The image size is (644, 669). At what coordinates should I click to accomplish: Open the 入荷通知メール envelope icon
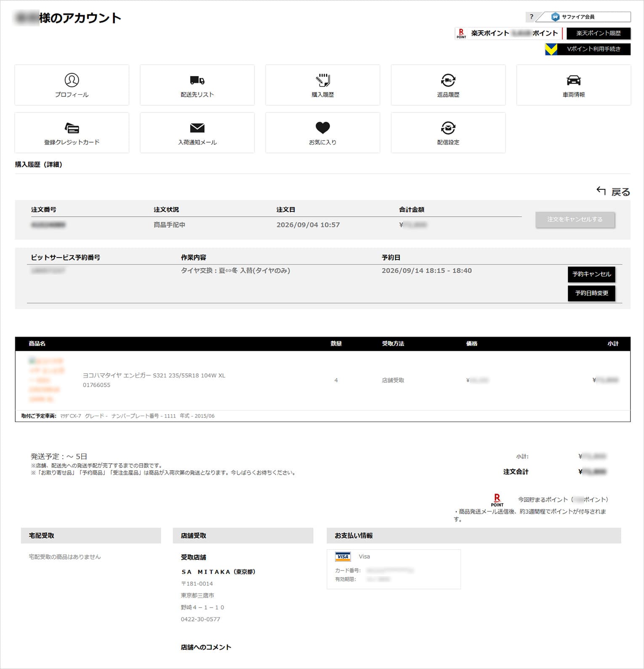coord(197,133)
